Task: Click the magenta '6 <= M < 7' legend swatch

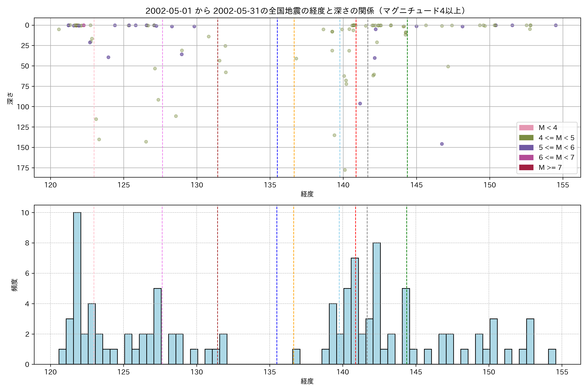Action: 526,157
